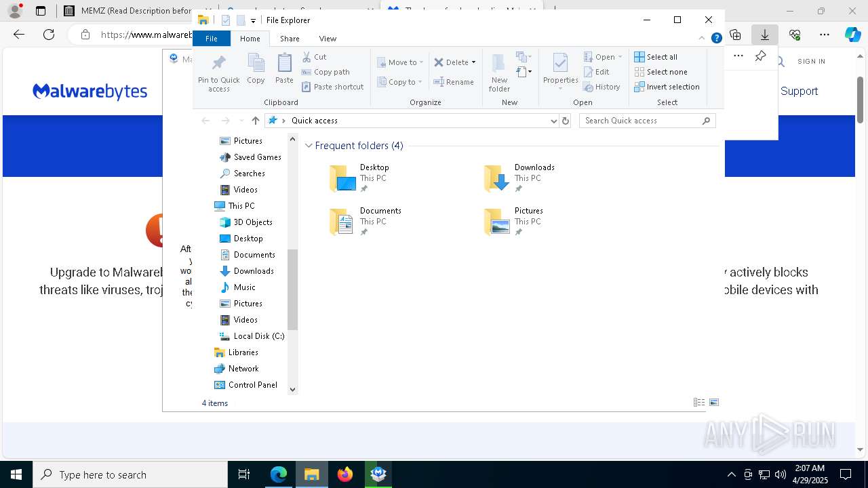868x488 pixels.
Task: Click the Quick access address bar
Action: [x=412, y=121]
